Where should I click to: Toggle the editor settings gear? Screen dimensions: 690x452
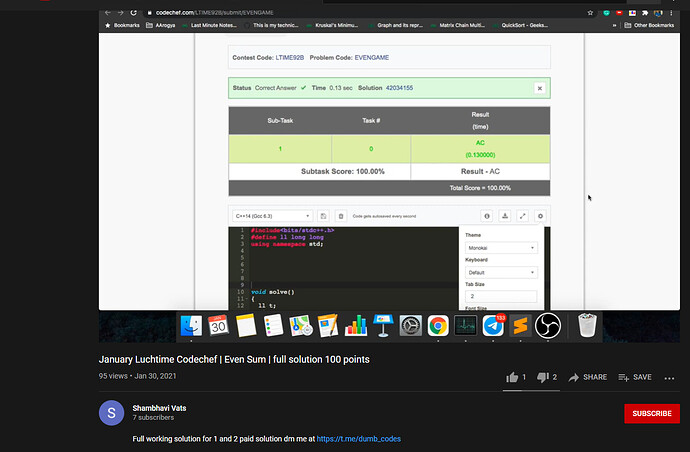tap(540, 216)
